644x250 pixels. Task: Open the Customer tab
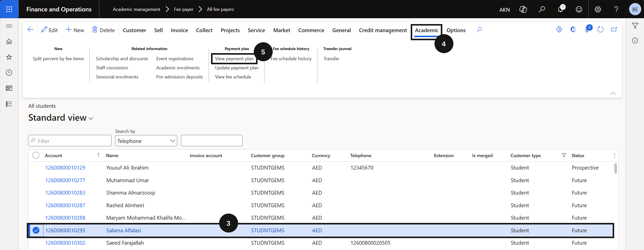(x=134, y=30)
